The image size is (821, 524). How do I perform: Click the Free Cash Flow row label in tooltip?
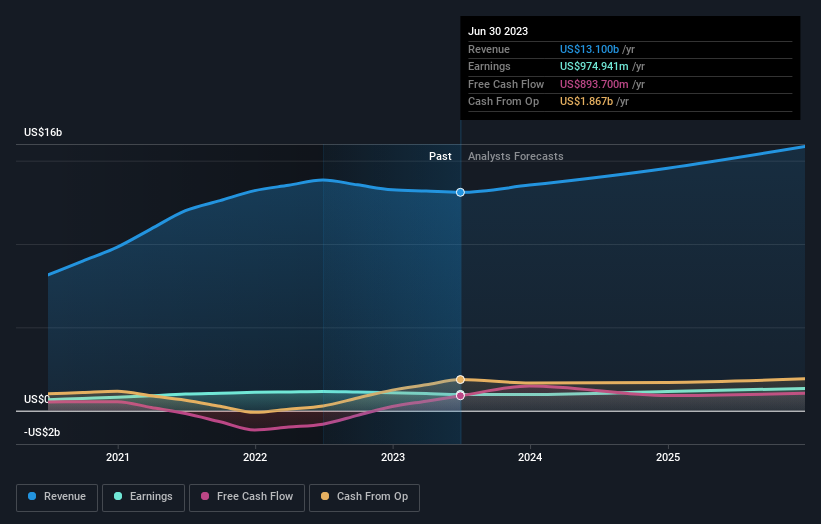click(x=506, y=84)
